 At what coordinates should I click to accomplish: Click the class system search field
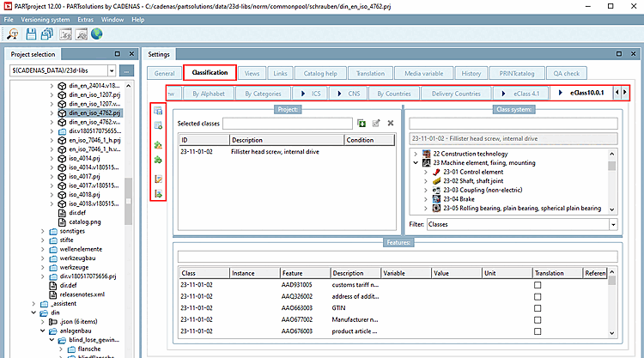click(513, 124)
